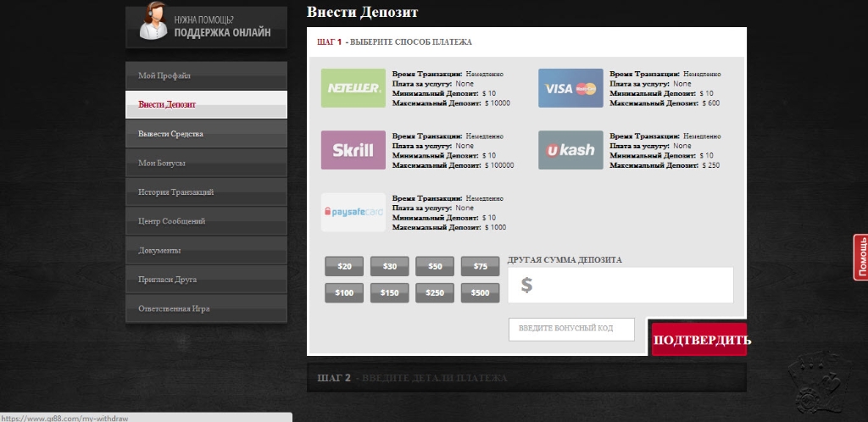Click the Внести Депозит page heading

click(363, 12)
